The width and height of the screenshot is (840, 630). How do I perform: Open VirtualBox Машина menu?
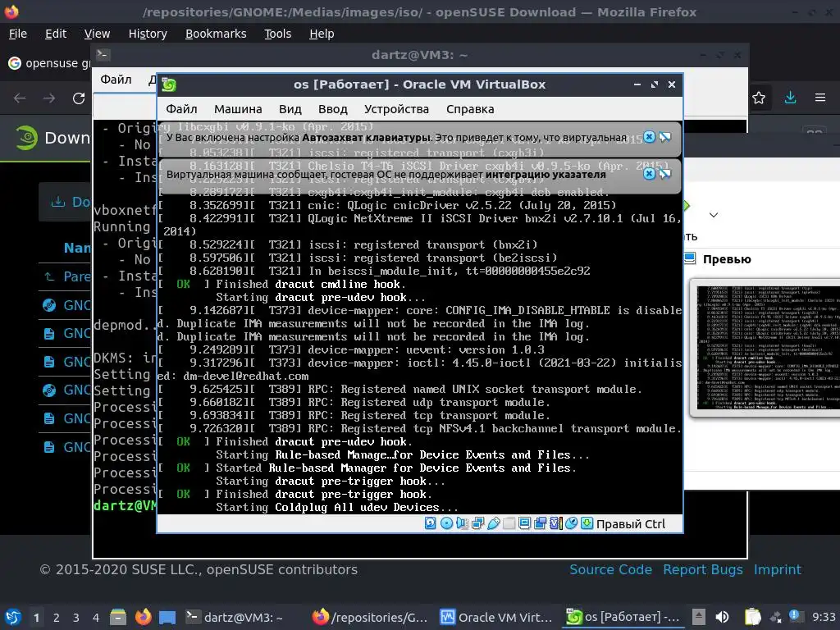(x=238, y=109)
